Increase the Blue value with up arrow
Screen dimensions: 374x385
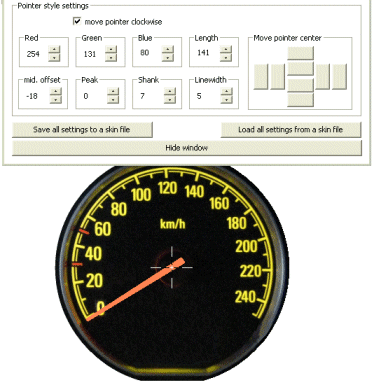(x=168, y=50)
